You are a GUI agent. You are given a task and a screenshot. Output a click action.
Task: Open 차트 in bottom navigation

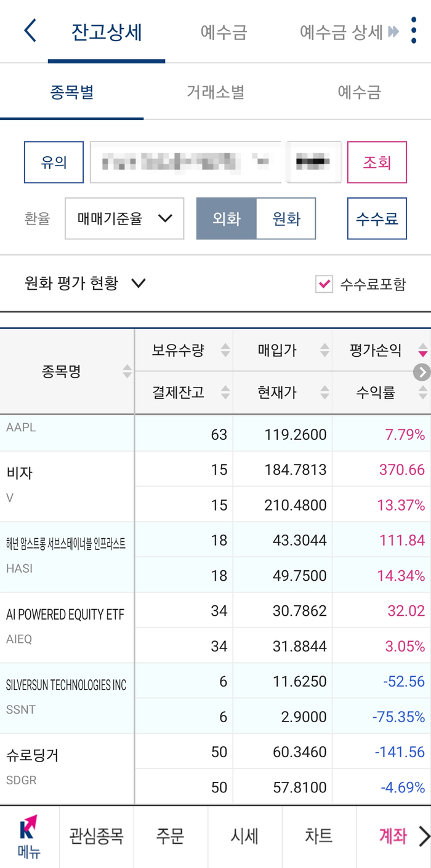pyautogui.click(x=319, y=837)
